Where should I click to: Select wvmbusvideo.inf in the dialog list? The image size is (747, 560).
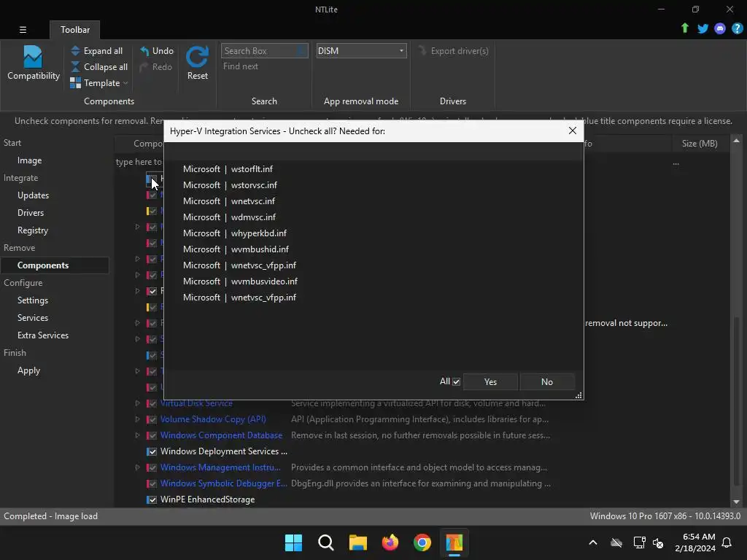pos(240,281)
